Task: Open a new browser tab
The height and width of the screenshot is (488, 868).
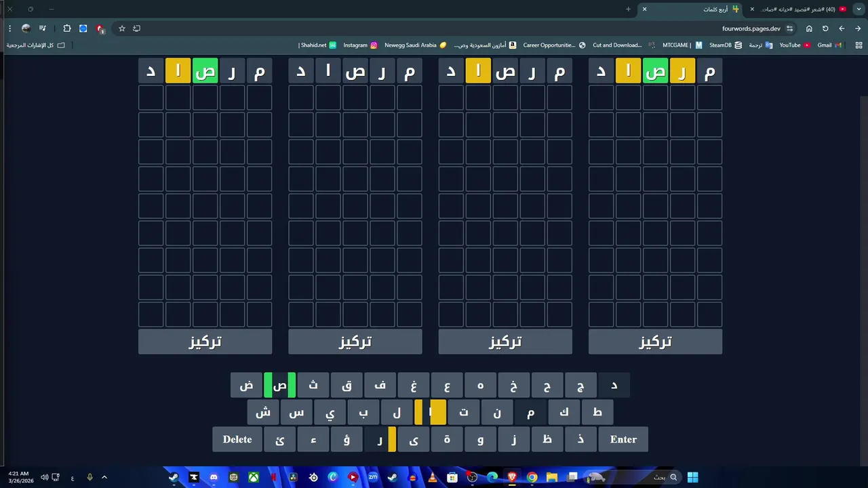Action: coord(628,9)
